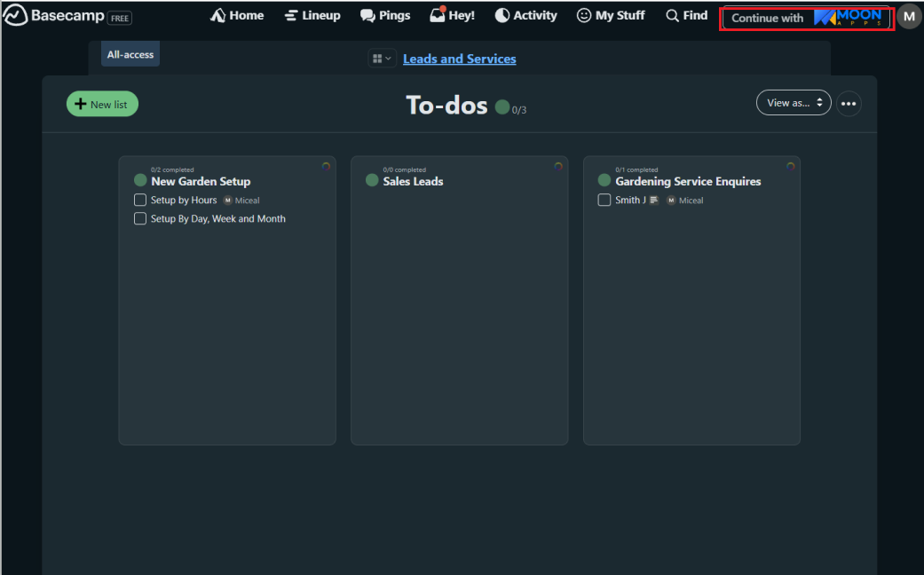The image size is (924, 575).
Task: Check the Setup by Hours to-do
Action: 140,201
